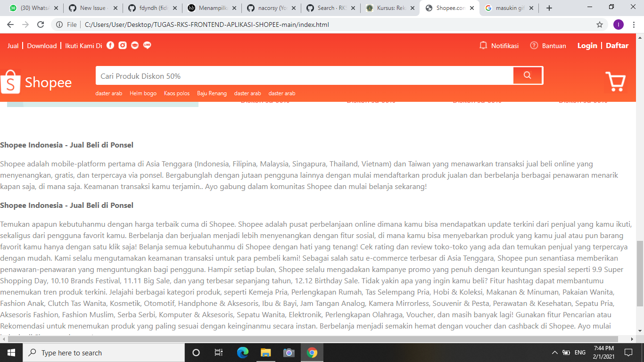Open Shopee's Facebook page icon
The image size is (644, 362).
click(110, 45)
